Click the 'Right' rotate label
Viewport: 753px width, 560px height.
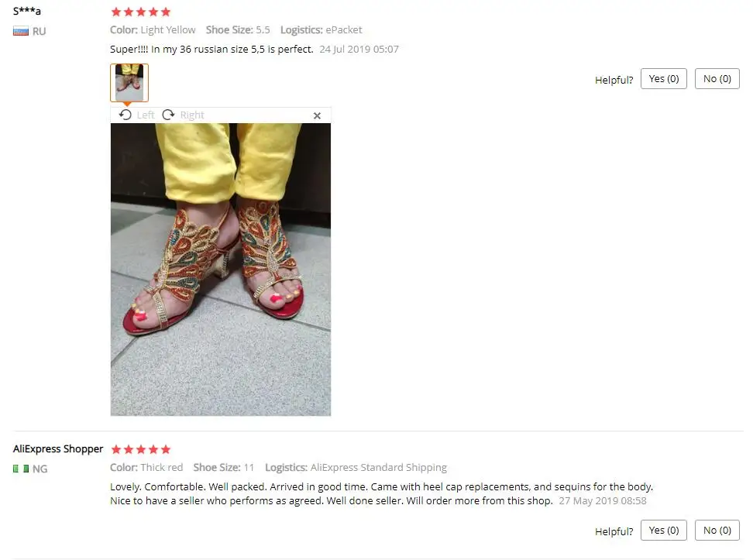[x=192, y=115]
